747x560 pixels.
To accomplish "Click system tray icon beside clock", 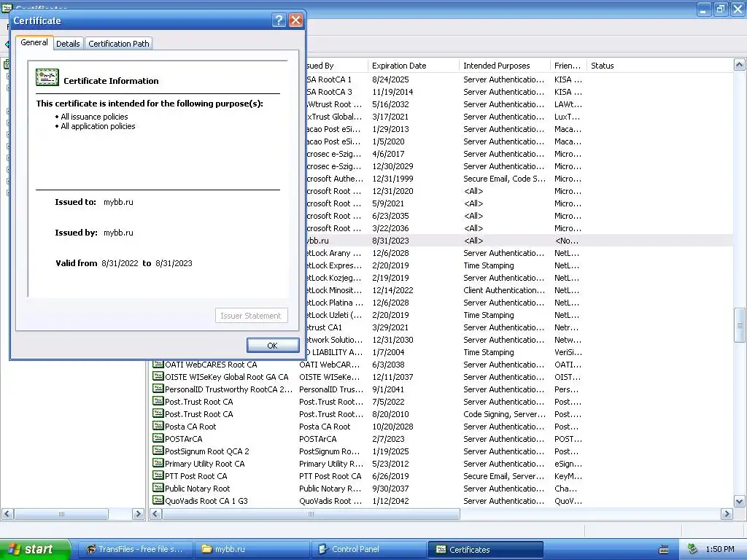I will click(692, 550).
